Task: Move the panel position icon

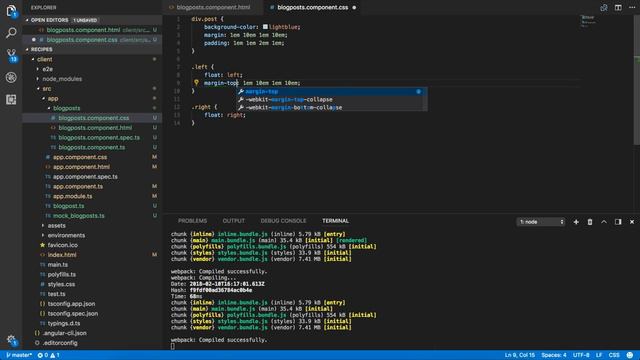Action: (x=618, y=222)
